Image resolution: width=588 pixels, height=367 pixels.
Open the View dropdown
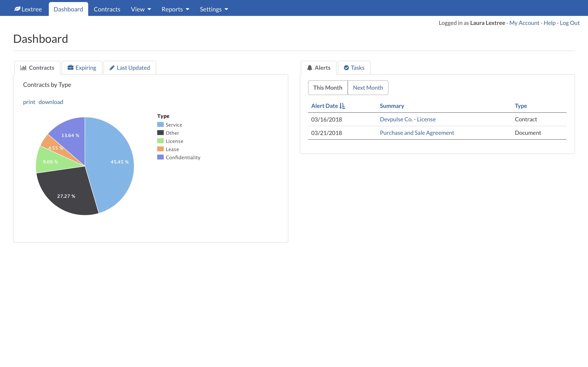coord(141,9)
